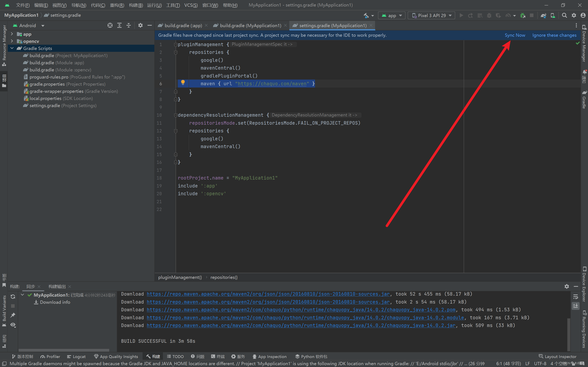Open Device Manager from the toolbar phone icon
588x367 pixels.
point(553,16)
